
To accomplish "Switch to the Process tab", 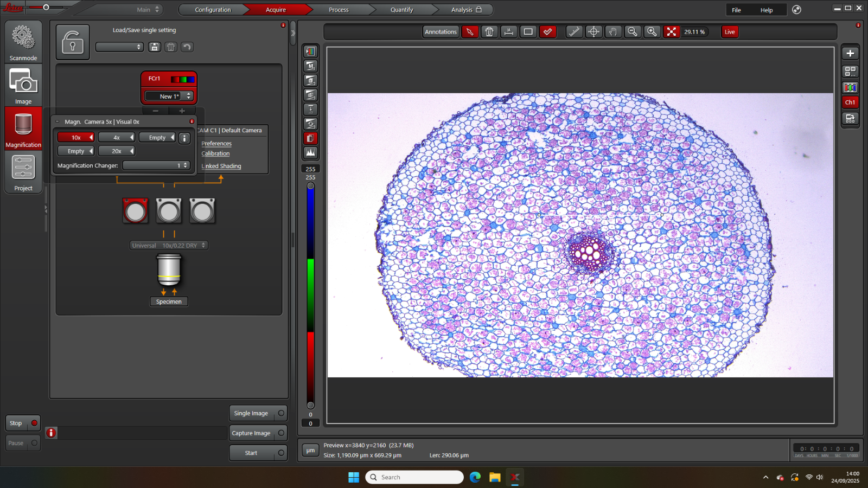I will [339, 10].
